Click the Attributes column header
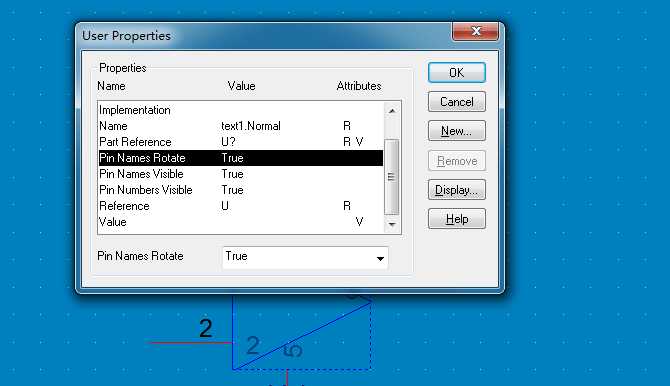 [x=359, y=86]
